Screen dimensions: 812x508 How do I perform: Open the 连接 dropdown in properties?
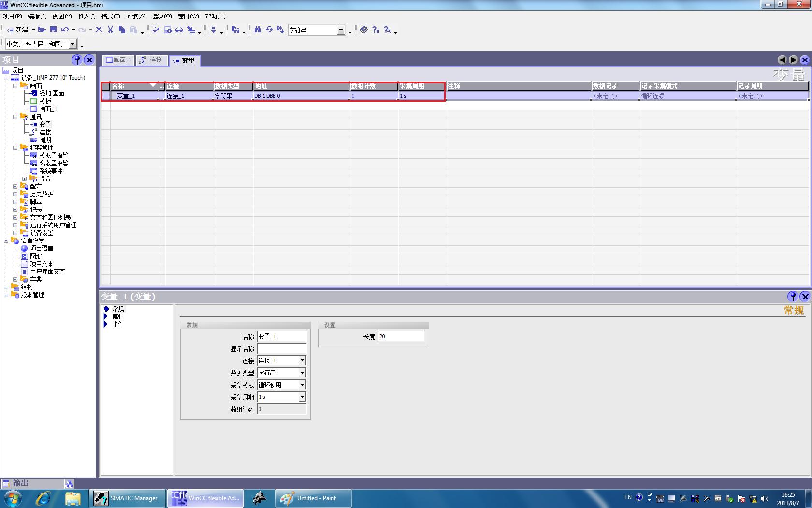[x=302, y=360]
